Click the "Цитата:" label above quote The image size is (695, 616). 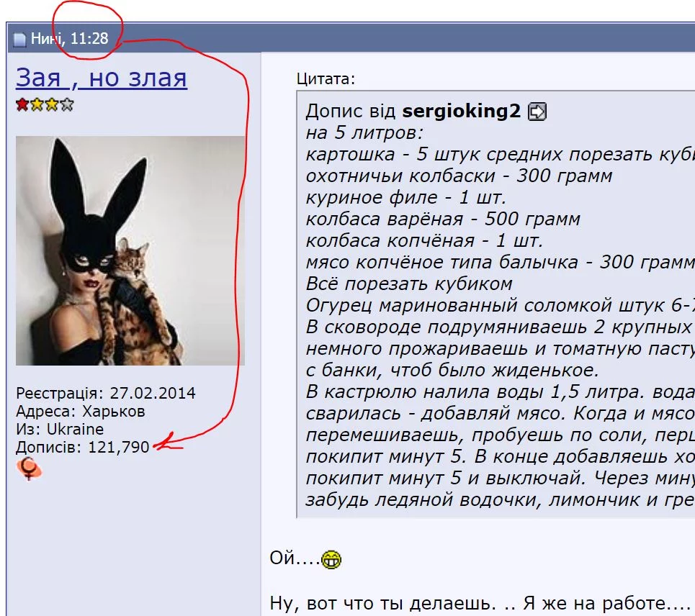coord(326,79)
